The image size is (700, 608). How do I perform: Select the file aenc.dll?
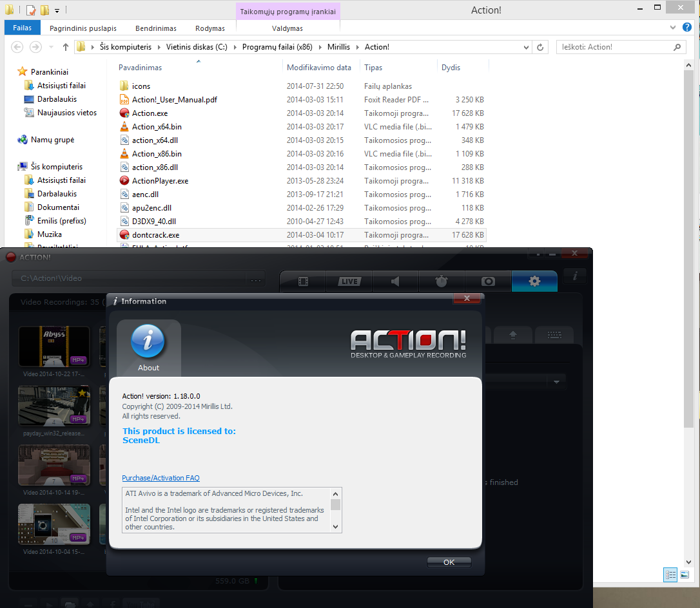coord(145,195)
